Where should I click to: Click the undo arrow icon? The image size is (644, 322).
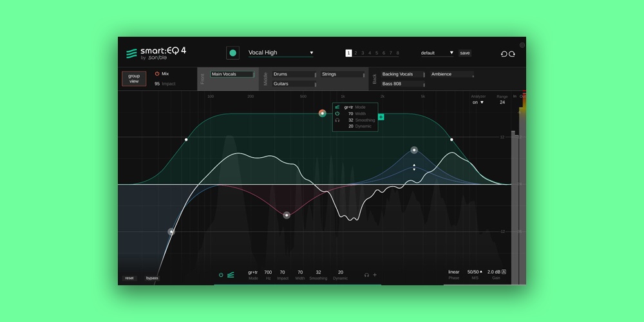tap(504, 54)
